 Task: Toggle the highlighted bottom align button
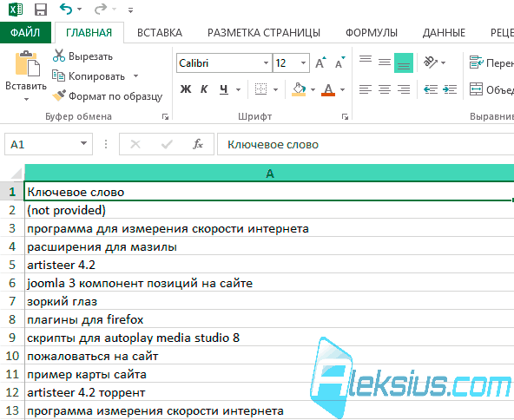tap(404, 62)
